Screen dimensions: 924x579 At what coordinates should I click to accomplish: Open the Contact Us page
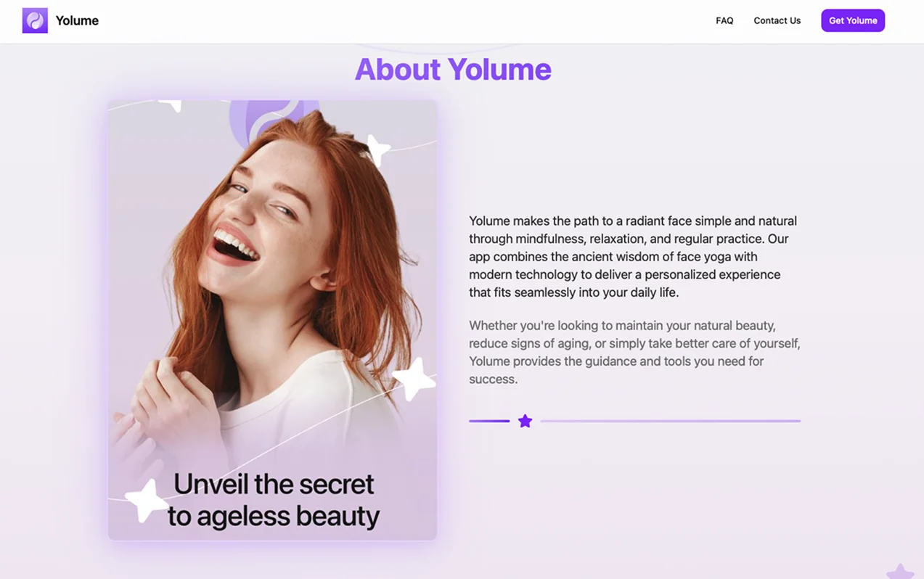click(x=777, y=20)
